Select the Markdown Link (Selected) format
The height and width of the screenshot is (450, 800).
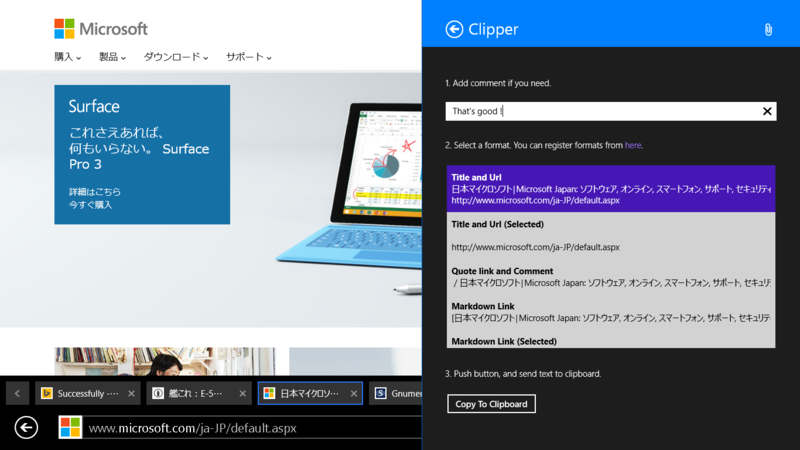point(611,341)
